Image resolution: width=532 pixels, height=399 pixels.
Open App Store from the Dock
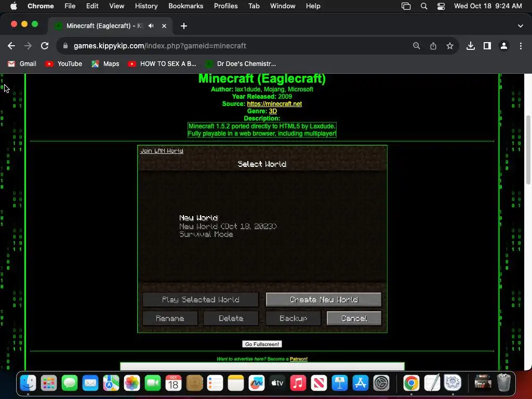tap(361, 383)
